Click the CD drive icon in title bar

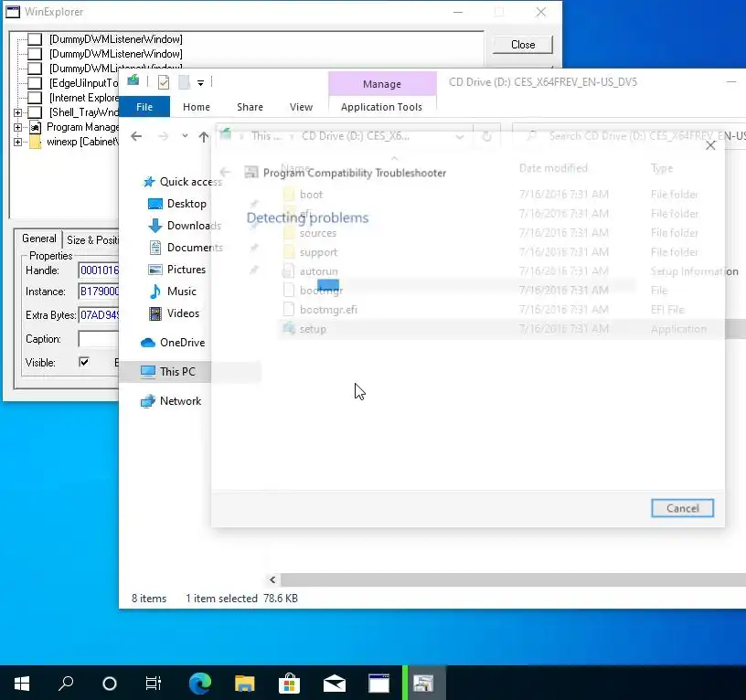[133, 80]
